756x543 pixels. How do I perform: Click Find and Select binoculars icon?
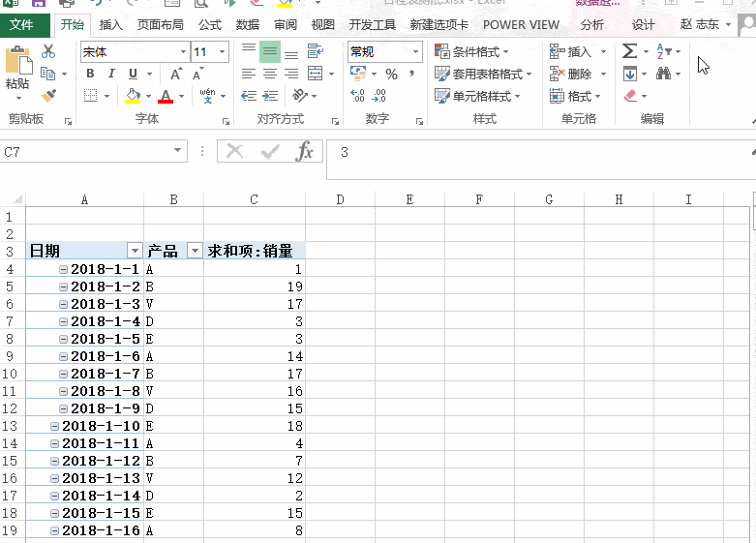[663, 74]
